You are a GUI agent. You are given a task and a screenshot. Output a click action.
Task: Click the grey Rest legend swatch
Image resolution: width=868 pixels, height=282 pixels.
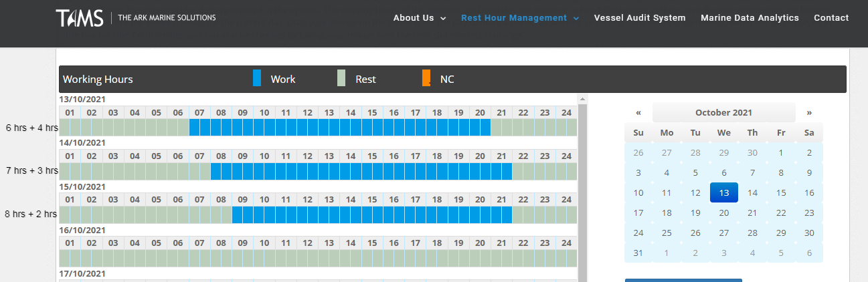click(x=341, y=79)
